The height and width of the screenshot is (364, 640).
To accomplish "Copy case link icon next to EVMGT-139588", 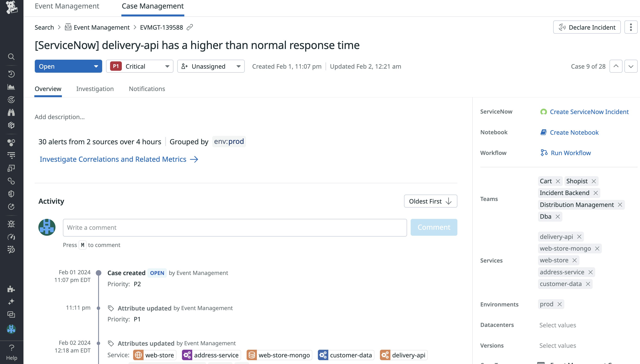I will point(190,27).
